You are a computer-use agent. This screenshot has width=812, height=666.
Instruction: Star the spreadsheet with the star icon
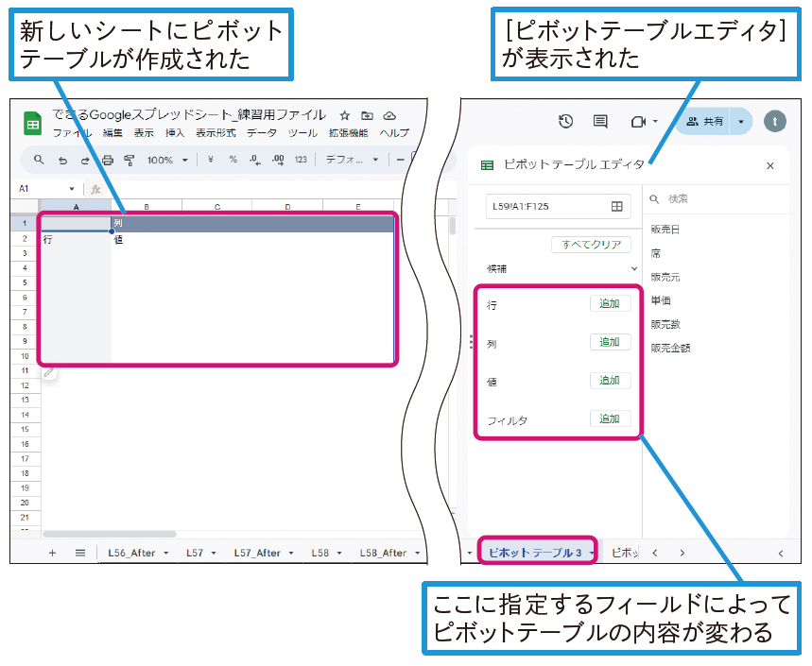[x=344, y=115]
